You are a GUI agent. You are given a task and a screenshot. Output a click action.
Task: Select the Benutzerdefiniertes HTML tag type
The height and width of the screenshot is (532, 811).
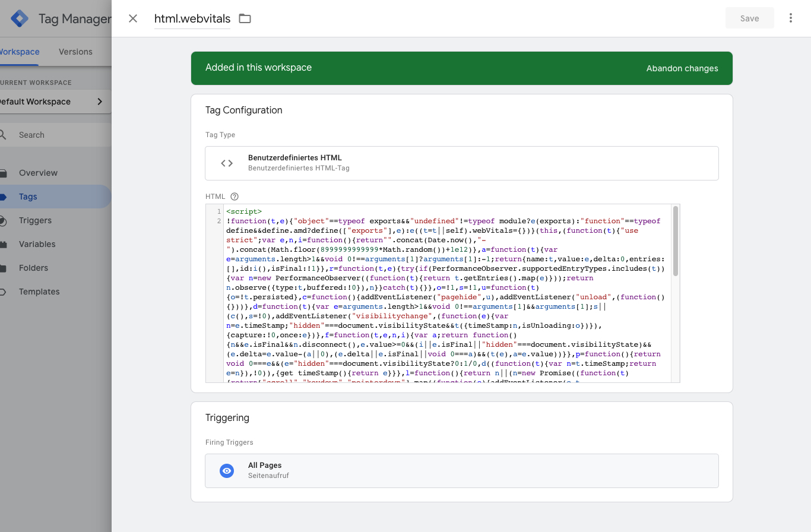461,163
